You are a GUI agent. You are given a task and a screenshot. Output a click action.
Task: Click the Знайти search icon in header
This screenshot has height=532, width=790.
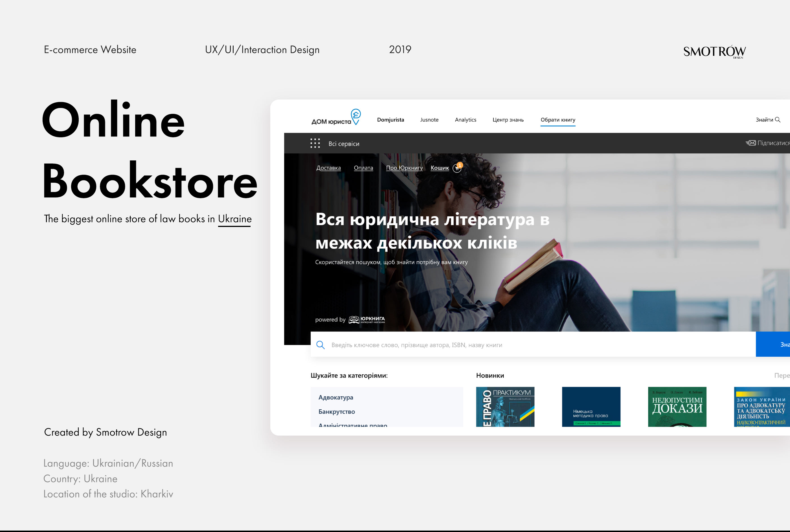(x=777, y=120)
